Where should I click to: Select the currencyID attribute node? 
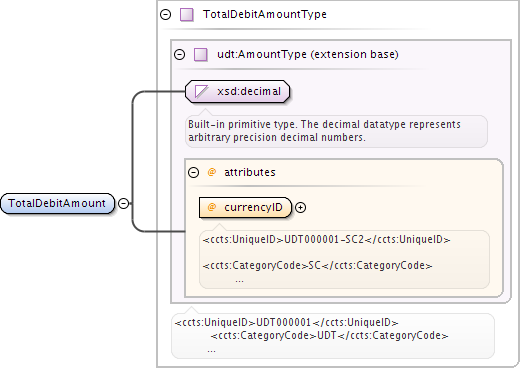245,207
